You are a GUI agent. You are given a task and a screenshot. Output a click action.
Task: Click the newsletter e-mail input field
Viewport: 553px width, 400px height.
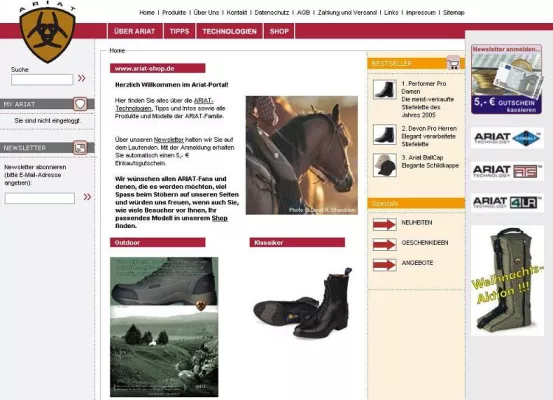pos(40,198)
